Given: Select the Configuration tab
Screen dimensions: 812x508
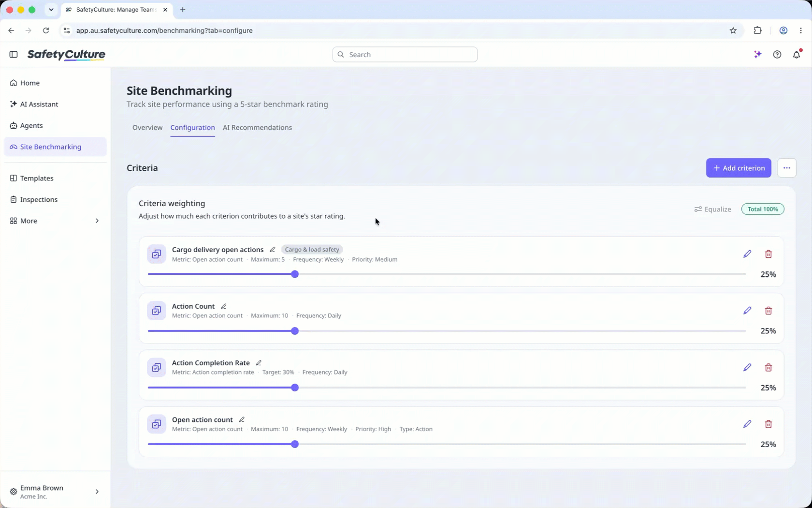Looking at the screenshot, I should [192, 128].
